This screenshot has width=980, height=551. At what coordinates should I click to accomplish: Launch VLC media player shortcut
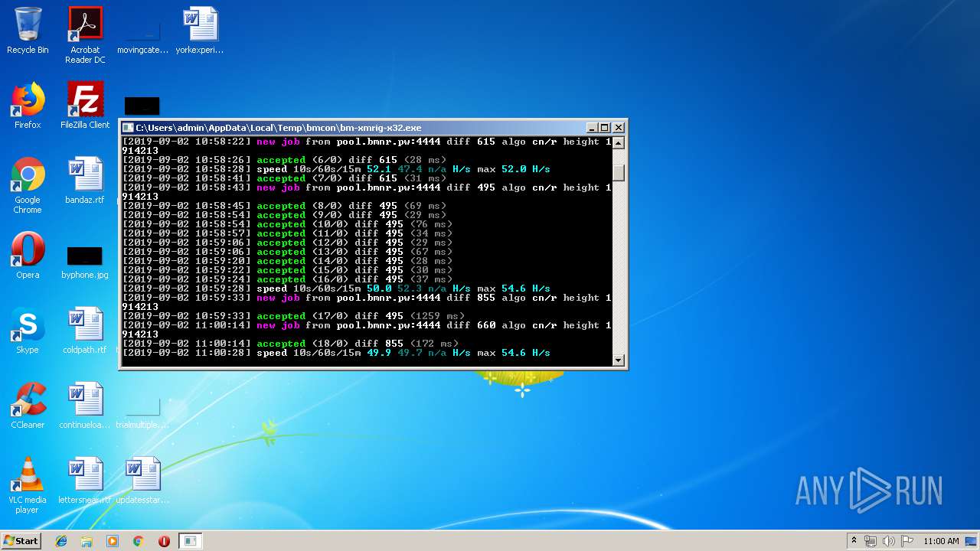[28, 486]
